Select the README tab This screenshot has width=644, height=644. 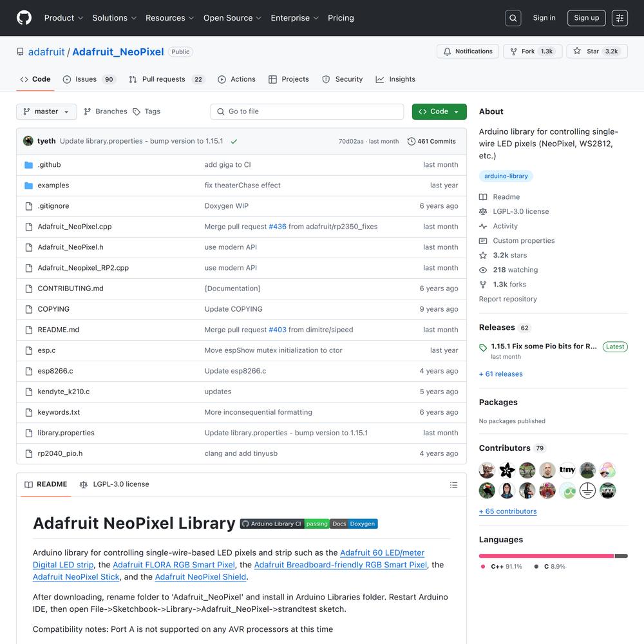click(46, 485)
